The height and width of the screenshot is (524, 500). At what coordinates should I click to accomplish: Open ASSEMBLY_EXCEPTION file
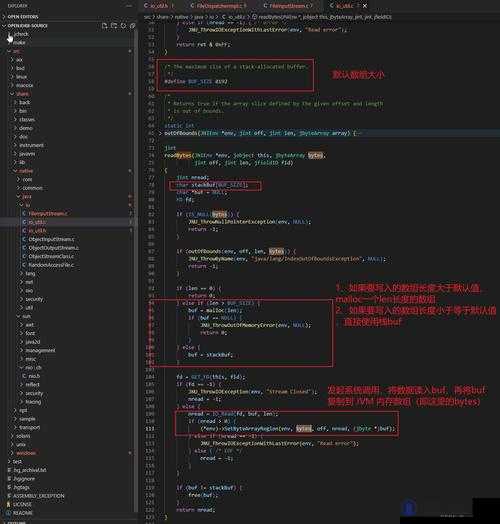click(36, 496)
